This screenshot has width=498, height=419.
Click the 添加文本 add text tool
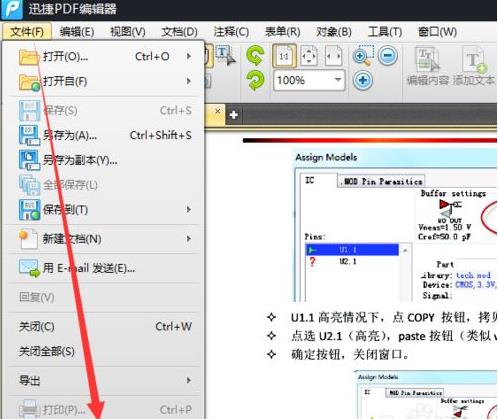474,66
